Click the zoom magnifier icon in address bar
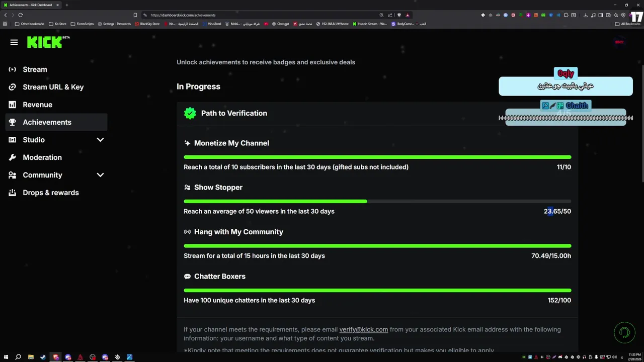The image size is (644, 362). [381, 15]
